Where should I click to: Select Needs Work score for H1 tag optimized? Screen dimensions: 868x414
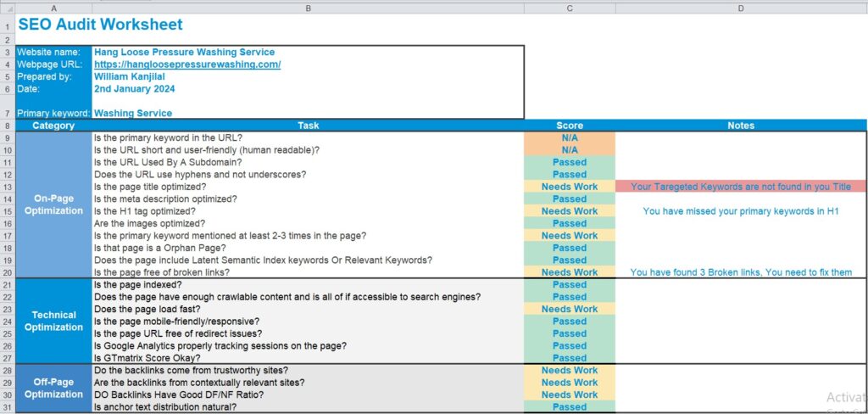point(570,211)
